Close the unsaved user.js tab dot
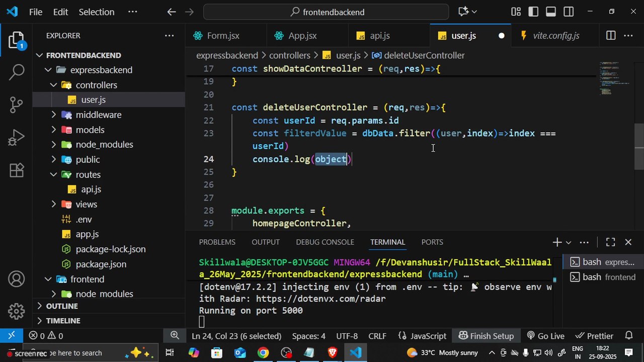644x362 pixels. coord(501,36)
